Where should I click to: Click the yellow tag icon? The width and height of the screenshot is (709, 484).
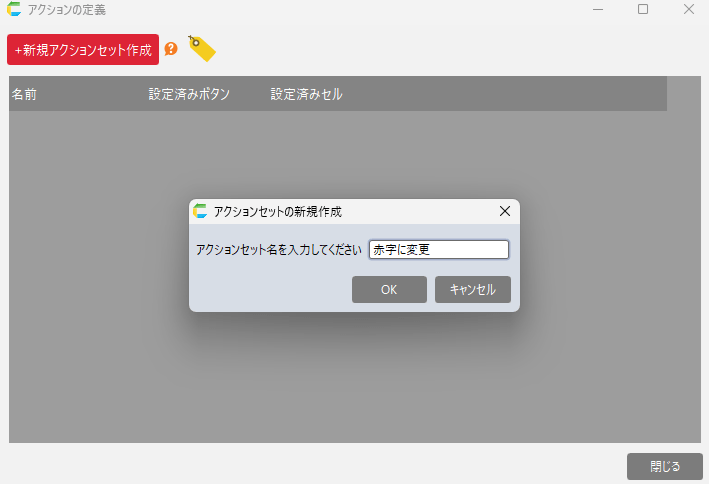[x=201, y=49]
